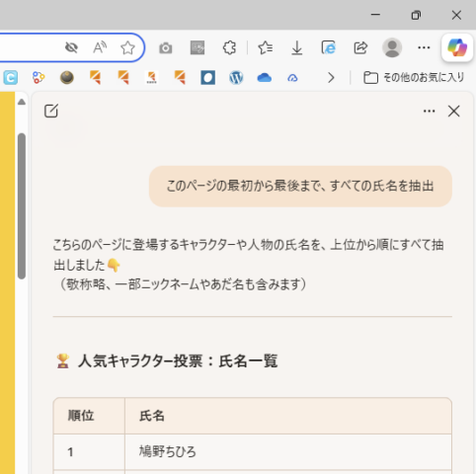The image size is (476, 474).
Task: Open the Favorites list icon
Action: click(x=265, y=48)
